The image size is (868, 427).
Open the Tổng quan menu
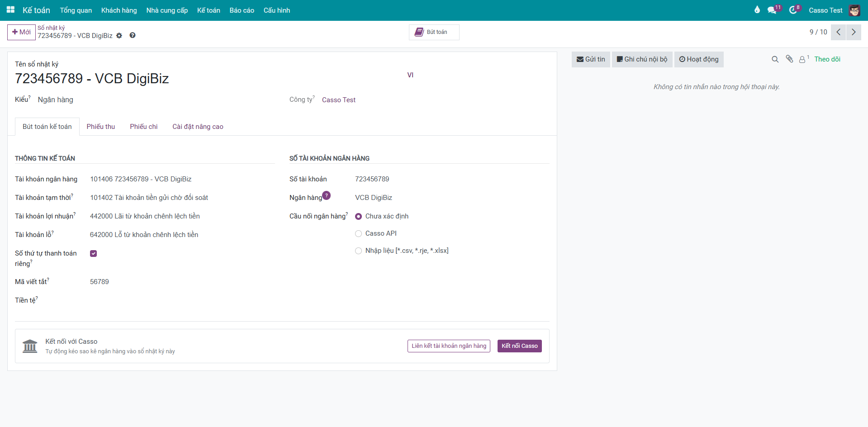(x=76, y=10)
